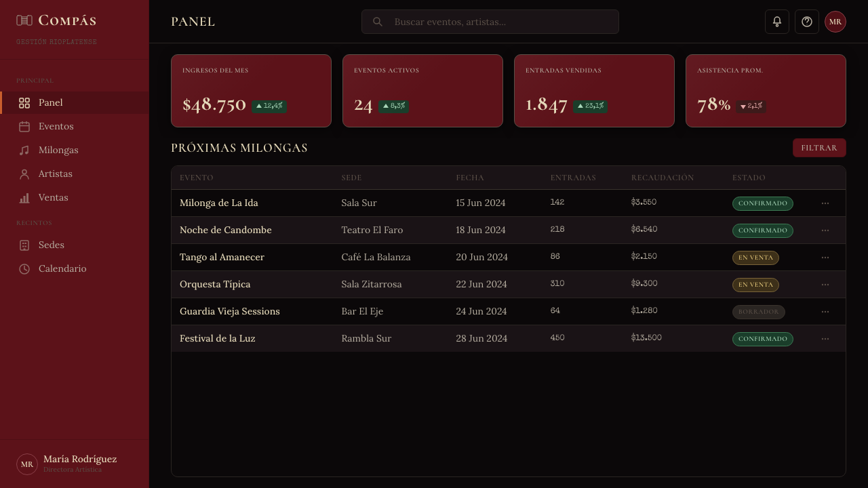Click En Venta badge for Orquesta Típica
This screenshot has height=488, width=868.
[755, 285]
